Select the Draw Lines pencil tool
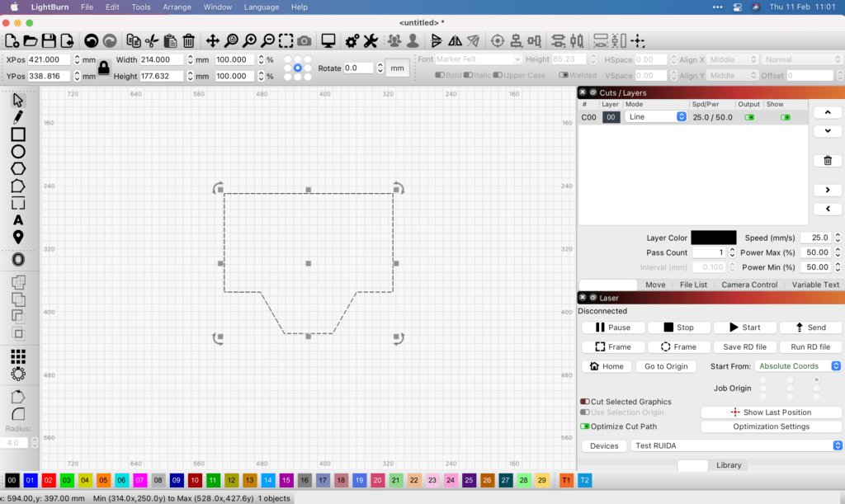Image resolution: width=845 pixels, height=504 pixels. (x=18, y=117)
